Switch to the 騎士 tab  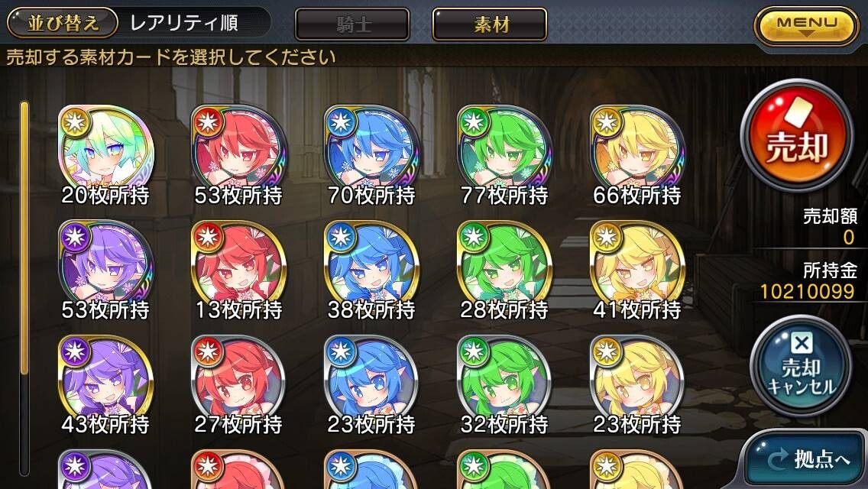(353, 24)
